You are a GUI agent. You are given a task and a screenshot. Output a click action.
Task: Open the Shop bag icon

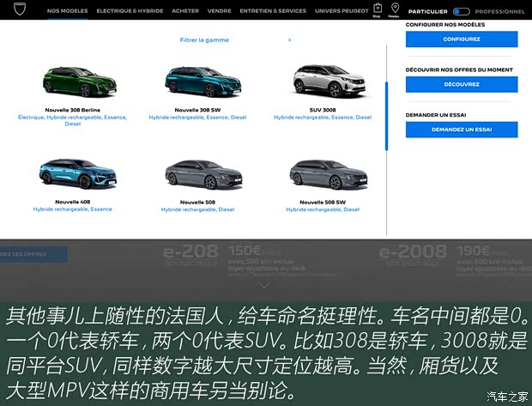pos(378,9)
